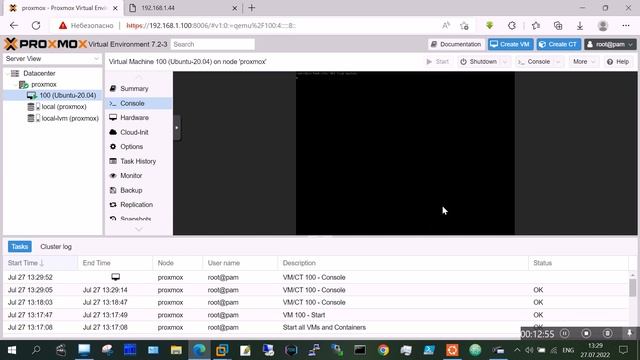Click Create CT button
Viewport: 640px width, 360px height.
pos(559,44)
